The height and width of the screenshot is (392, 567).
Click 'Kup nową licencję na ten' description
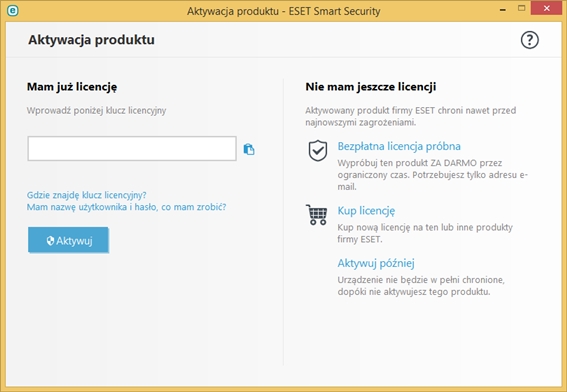click(425, 233)
